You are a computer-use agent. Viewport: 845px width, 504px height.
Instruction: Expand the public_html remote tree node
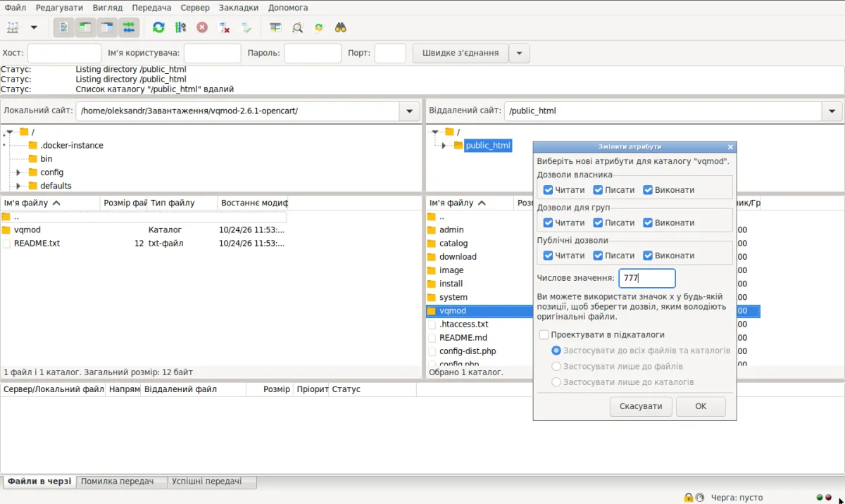click(444, 146)
